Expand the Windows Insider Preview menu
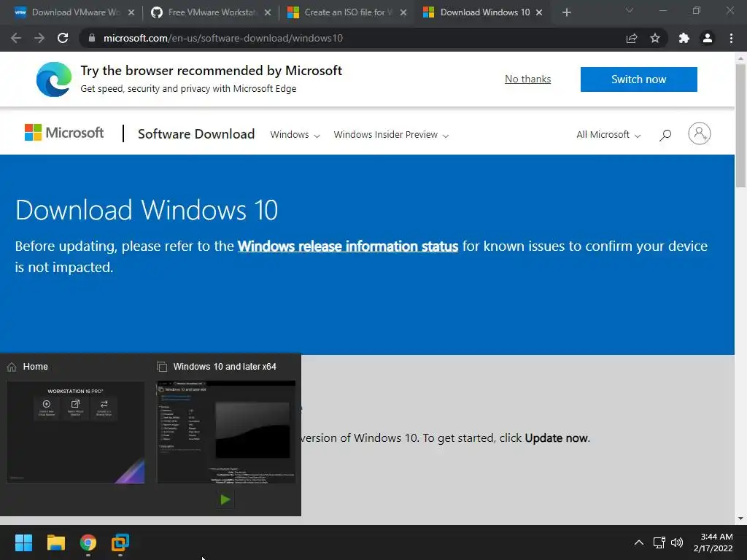Screen dimensions: 747x560 pyautogui.click(x=391, y=135)
